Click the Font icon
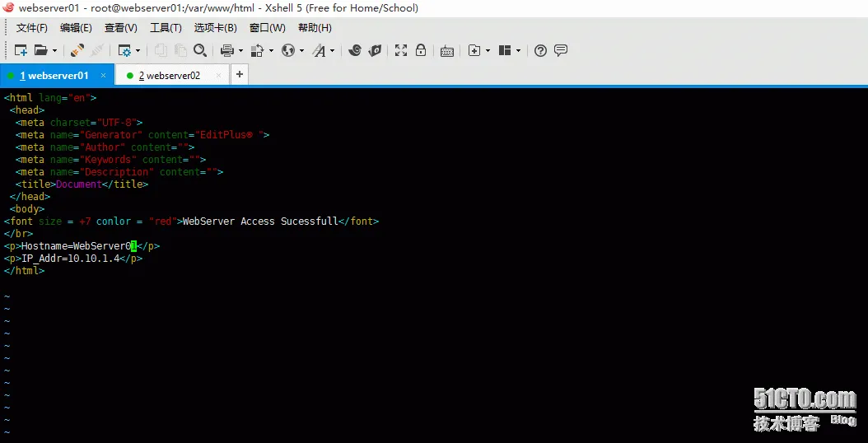 pyautogui.click(x=319, y=50)
